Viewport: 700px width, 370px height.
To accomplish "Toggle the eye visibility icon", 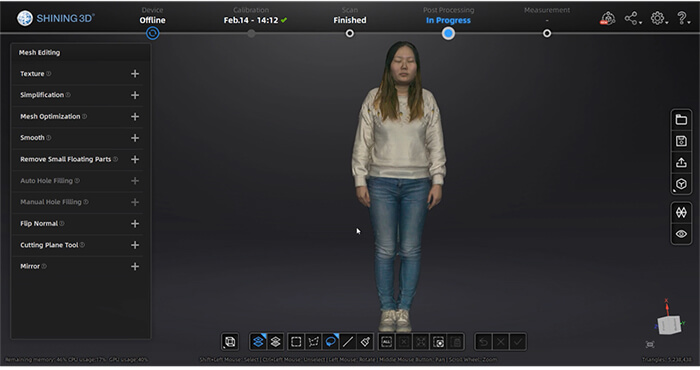I will 681,234.
